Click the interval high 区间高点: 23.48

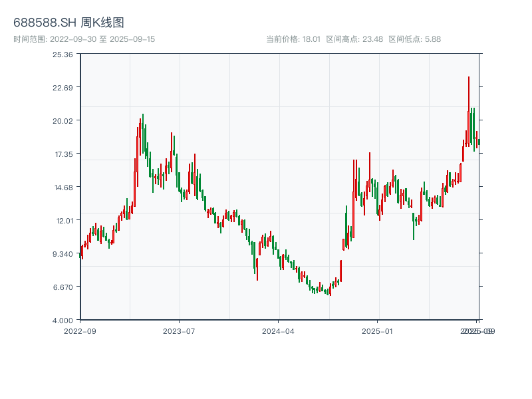click(354, 39)
